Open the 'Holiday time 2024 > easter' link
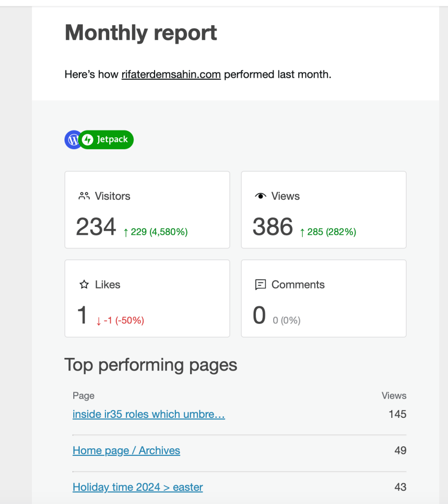Image resolution: width=448 pixels, height=504 pixels. pos(138,487)
